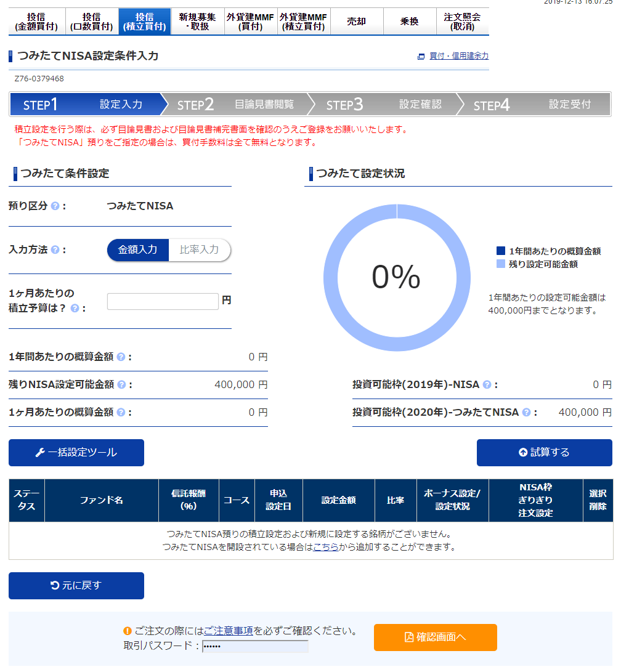Click help icon next to 積立予算は？

75,309
